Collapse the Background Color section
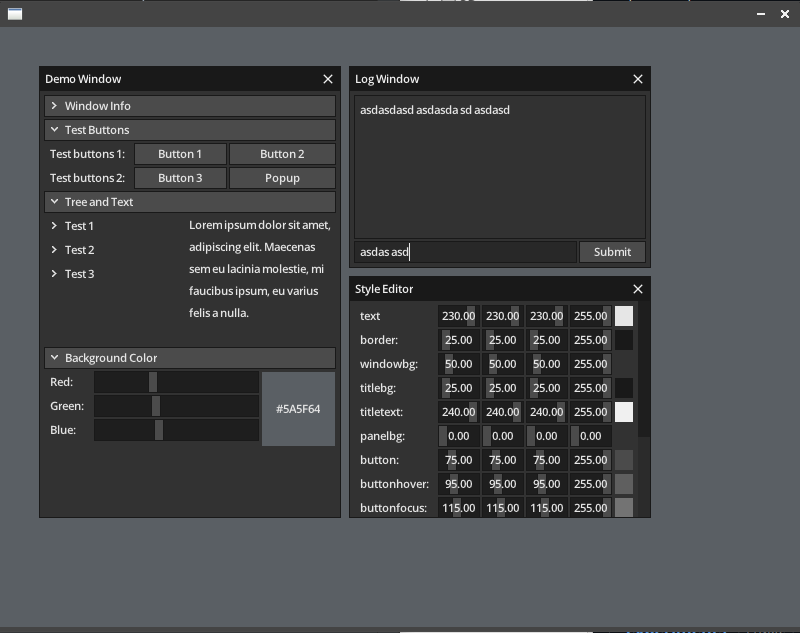The image size is (800, 633). pyautogui.click(x=190, y=358)
